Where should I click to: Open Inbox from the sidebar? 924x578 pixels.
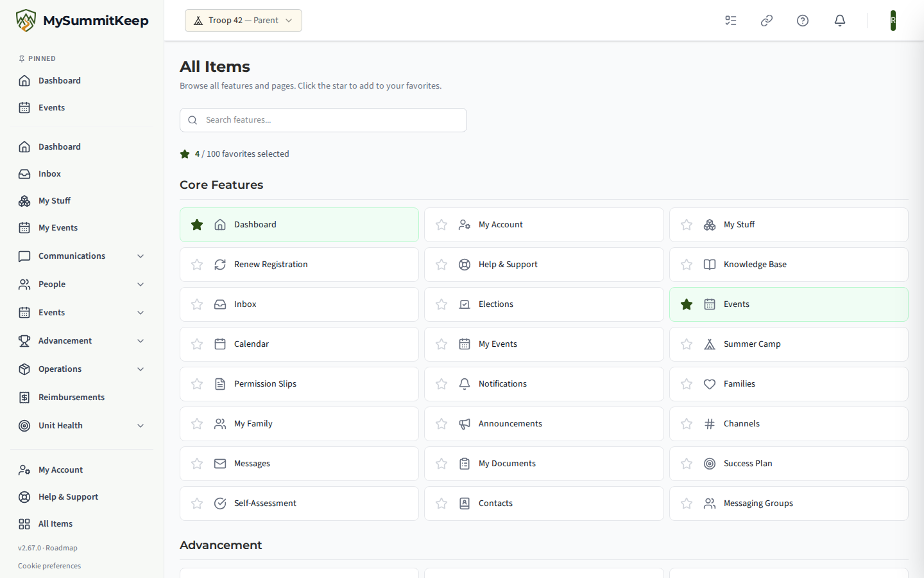pyautogui.click(x=82, y=174)
